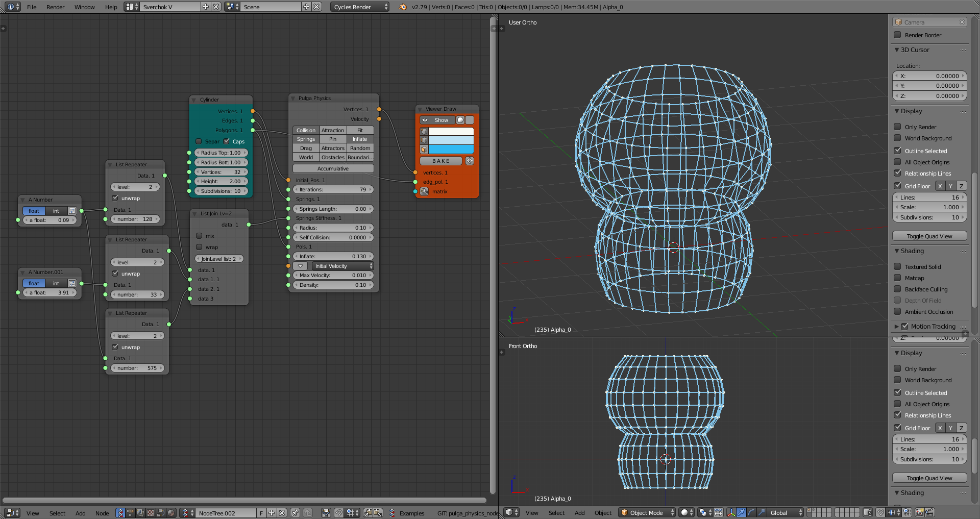Screen dimensions: 980x519
Task: Select the Sverchok node tree type icon
Action: click(119, 513)
